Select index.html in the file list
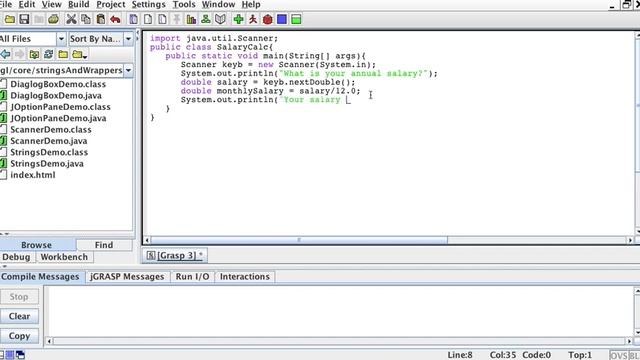Screen dimensions: 640x360 pyautogui.click(x=33, y=175)
